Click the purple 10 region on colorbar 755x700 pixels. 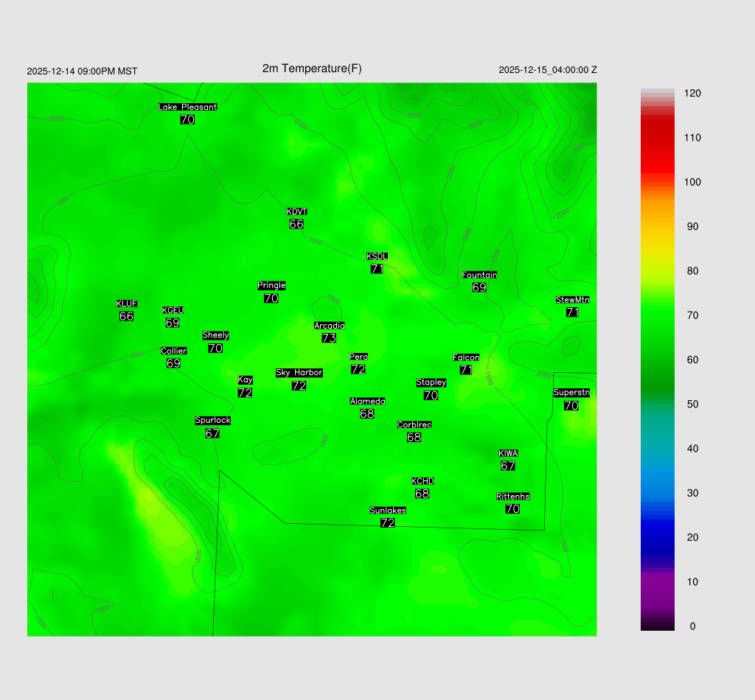657,581
